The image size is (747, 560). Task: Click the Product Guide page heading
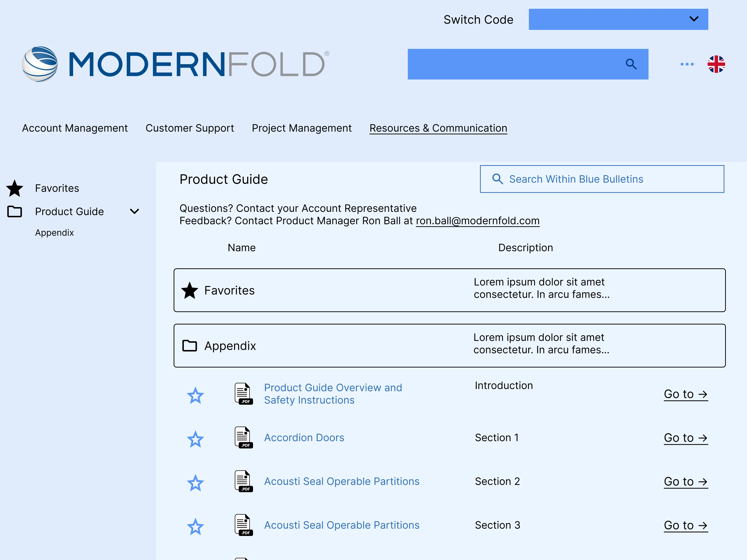pyautogui.click(x=224, y=179)
